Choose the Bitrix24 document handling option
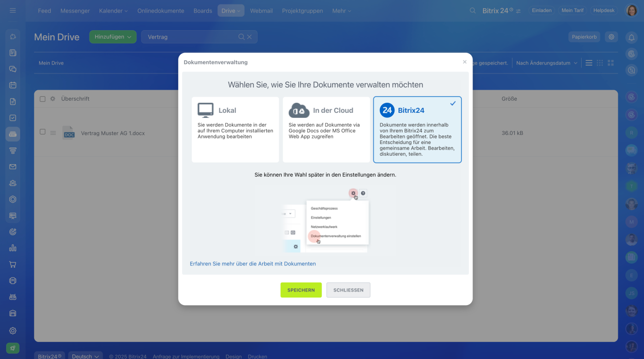This screenshot has width=644, height=359. point(418,130)
